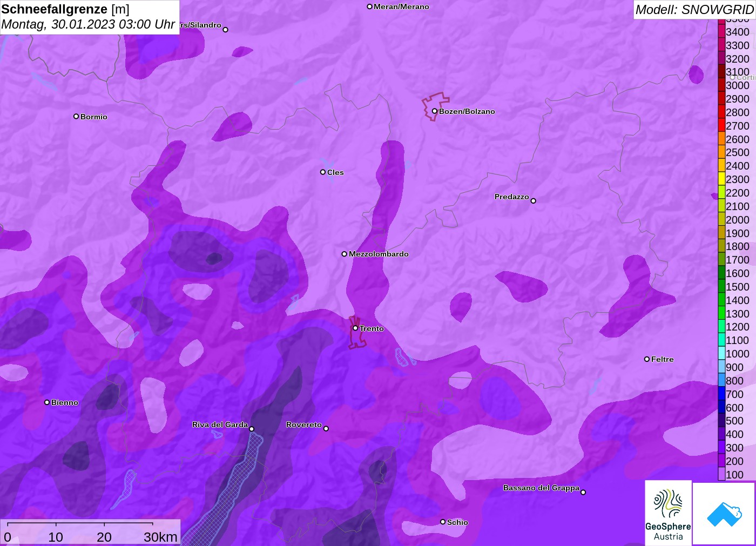This screenshot has height=546, width=756.
Task: Click the Bassano del Grappa marker dot
Action: [x=583, y=492]
